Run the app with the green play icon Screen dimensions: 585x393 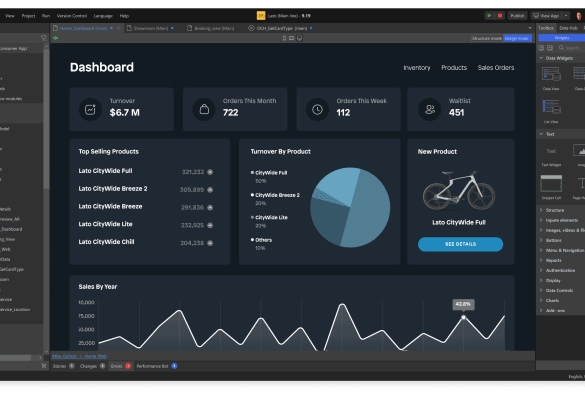click(489, 16)
